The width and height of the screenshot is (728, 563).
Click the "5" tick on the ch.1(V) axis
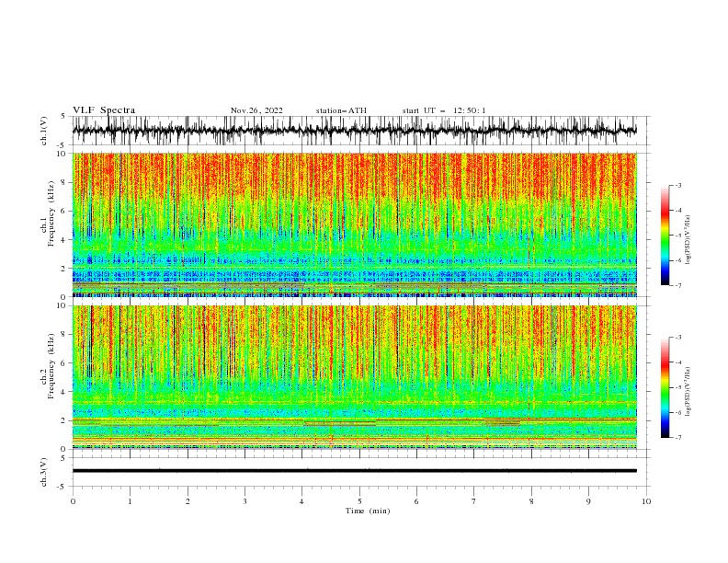tap(63, 117)
